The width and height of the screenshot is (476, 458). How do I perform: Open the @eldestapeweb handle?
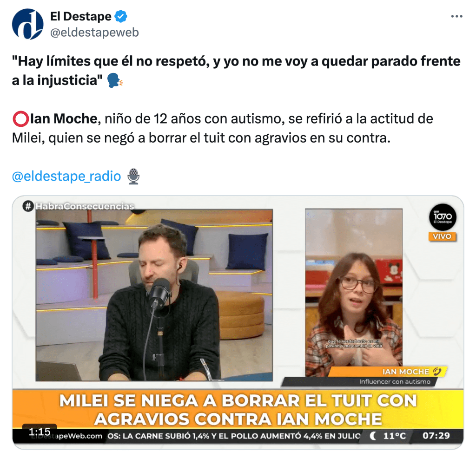pyautogui.click(x=94, y=32)
